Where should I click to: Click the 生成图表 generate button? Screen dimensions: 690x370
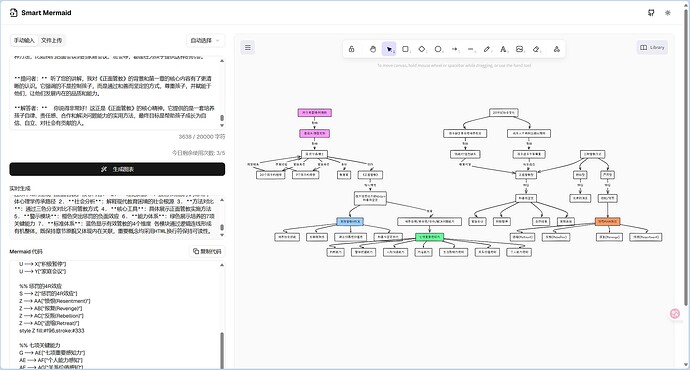coord(117,169)
